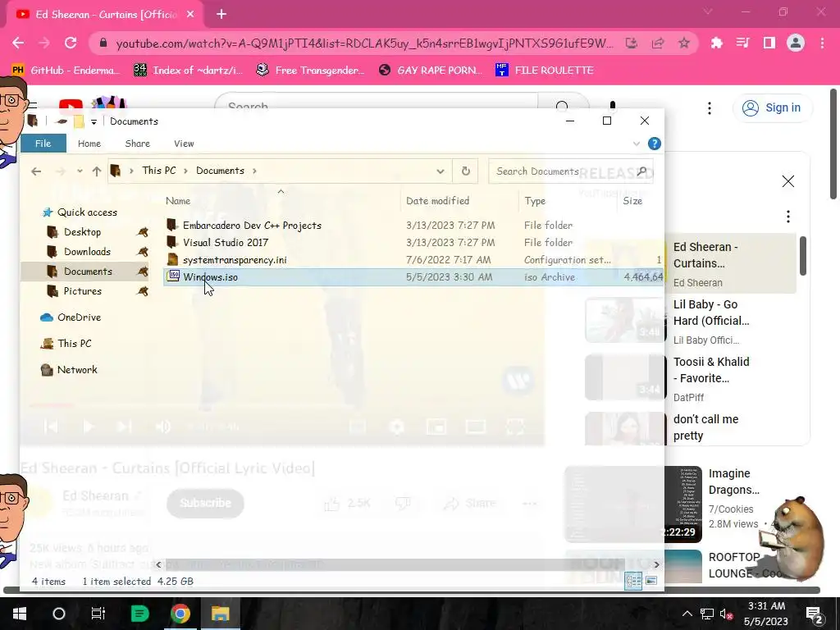Install app icon in Chrome address bar
Image resolution: width=840 pixels, height=630 pixels.
(x=632, y=43)
